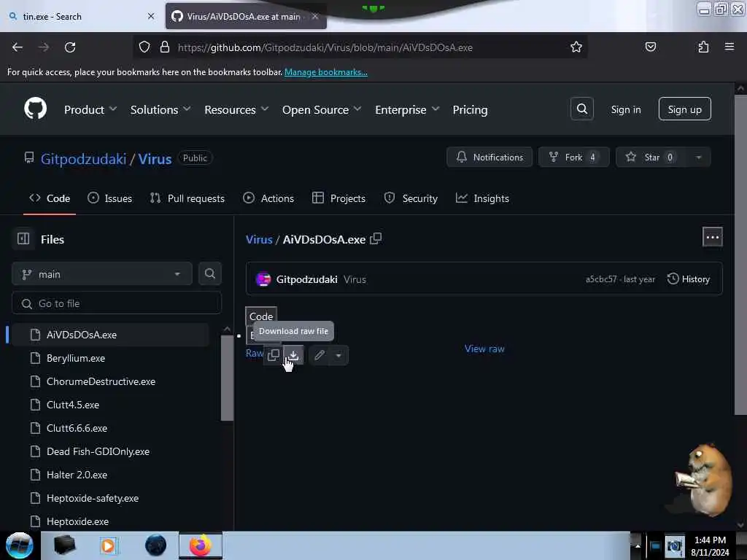
Task: Copy file path next to AiVDsDOsA.exe
Action: point(376,238)
